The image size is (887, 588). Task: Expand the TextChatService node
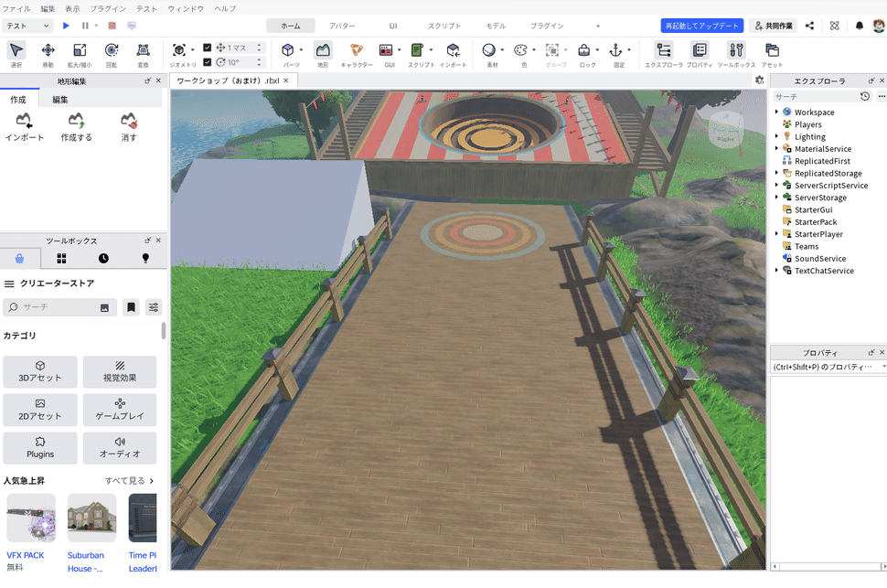[776, 271]
